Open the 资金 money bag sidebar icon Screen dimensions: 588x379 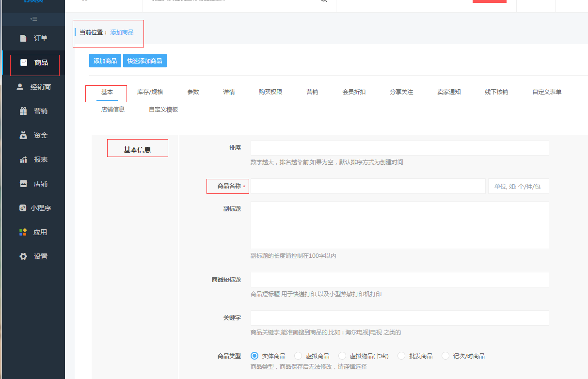[23, 135]
